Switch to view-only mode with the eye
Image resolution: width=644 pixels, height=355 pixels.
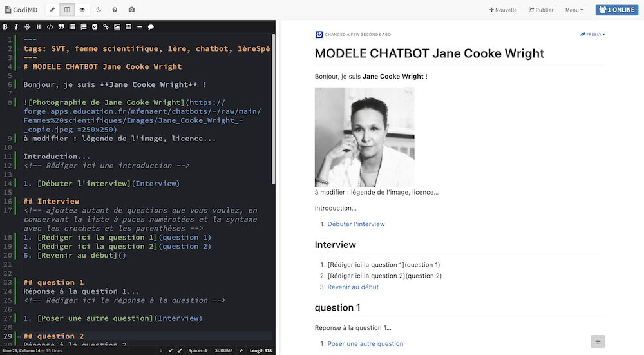pyautogui.click(x=82, y=10)
